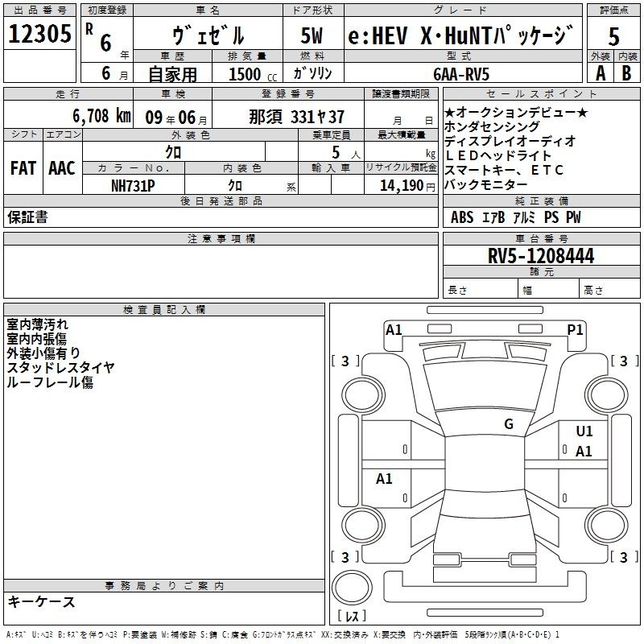Click エアB in genuine equipment
The width and height of the screenshot is (644, 644).
click(493, 217)
